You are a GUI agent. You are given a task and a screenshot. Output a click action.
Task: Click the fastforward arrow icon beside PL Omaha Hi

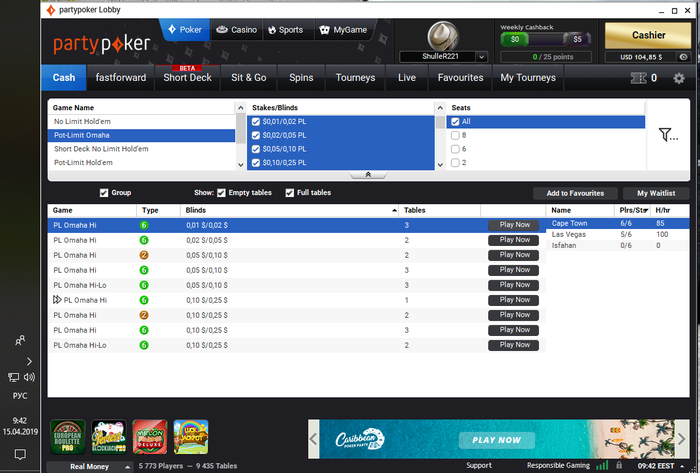pos(57,300)
